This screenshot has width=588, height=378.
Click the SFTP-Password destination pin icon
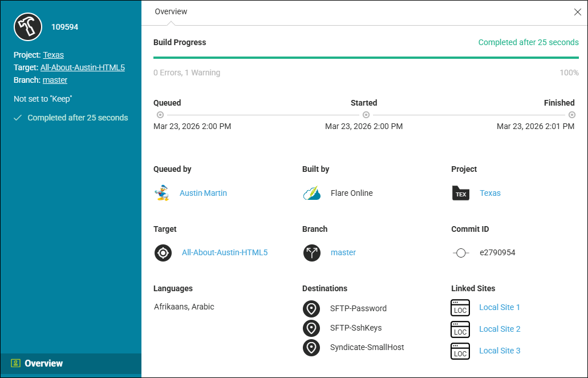pyautogui.click(x=311, y=309)
